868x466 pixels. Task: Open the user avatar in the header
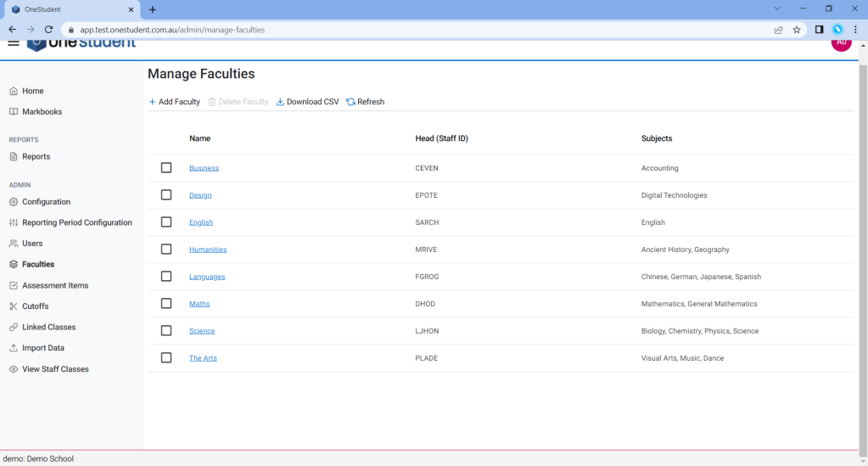840,42
